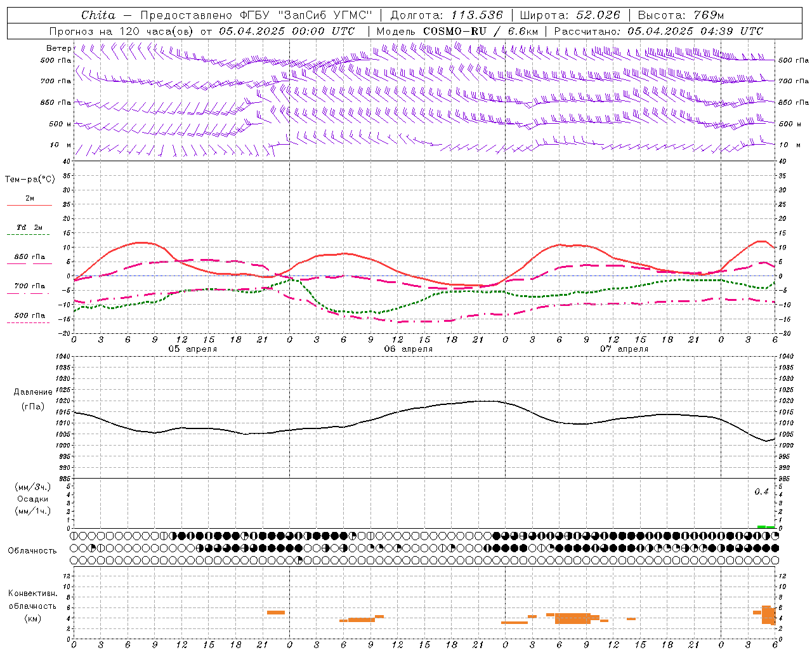Click the "(мм/3ч.)" precipitation unit label

[33, 487]
